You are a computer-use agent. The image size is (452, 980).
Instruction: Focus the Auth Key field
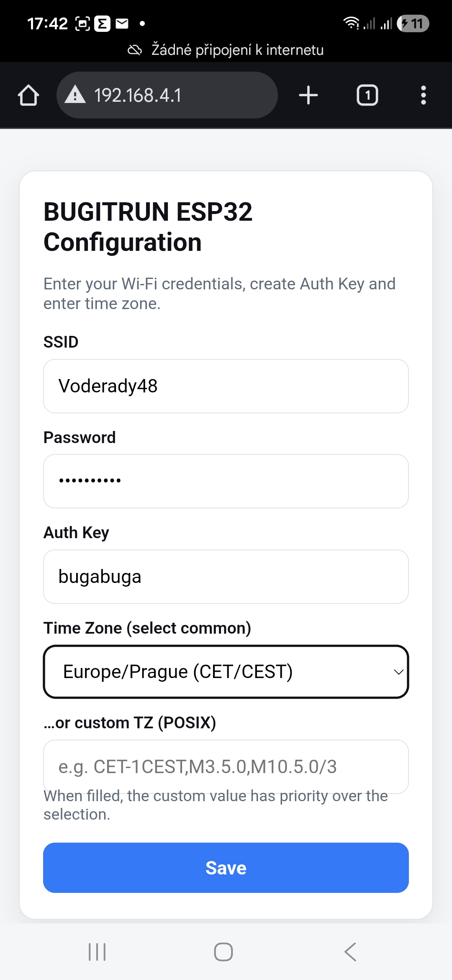[226, 577]
